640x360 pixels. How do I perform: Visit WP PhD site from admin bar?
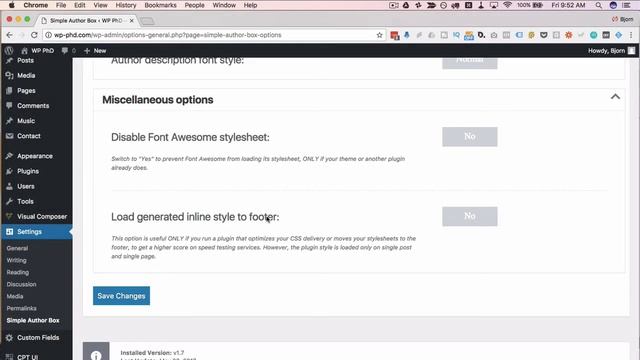[38, 51]
